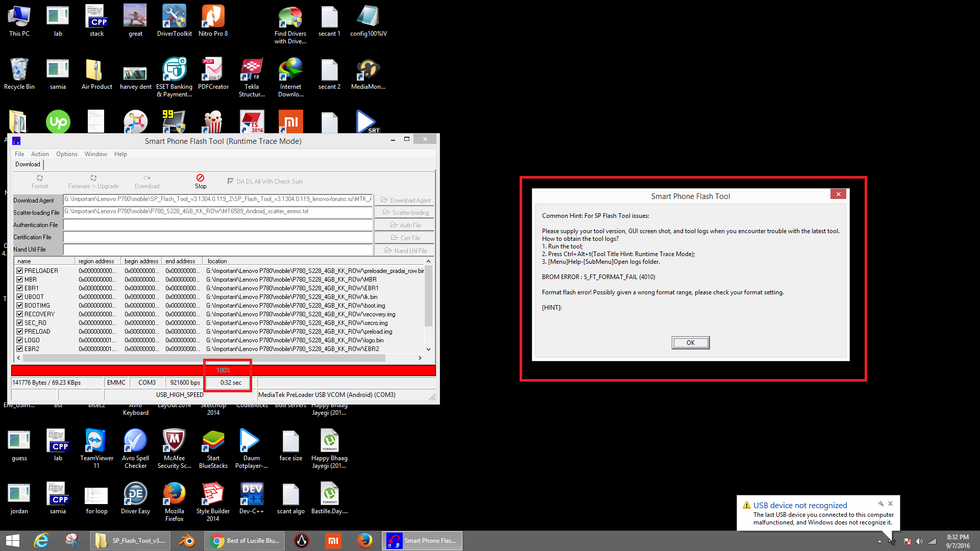Open Tekla Structures desktop icon
980x551 pixels.
click(252, 78)
